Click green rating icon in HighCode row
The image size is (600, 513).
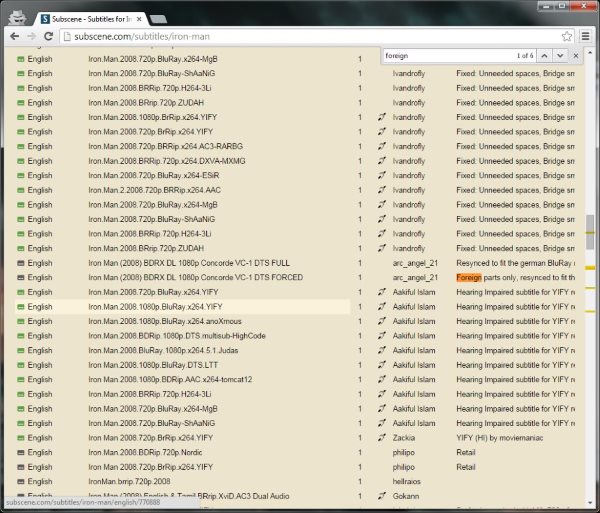tap(21, 335)
